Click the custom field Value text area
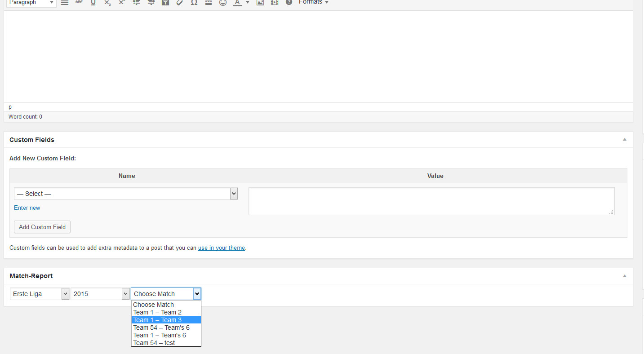 click(x=431, y=201)
